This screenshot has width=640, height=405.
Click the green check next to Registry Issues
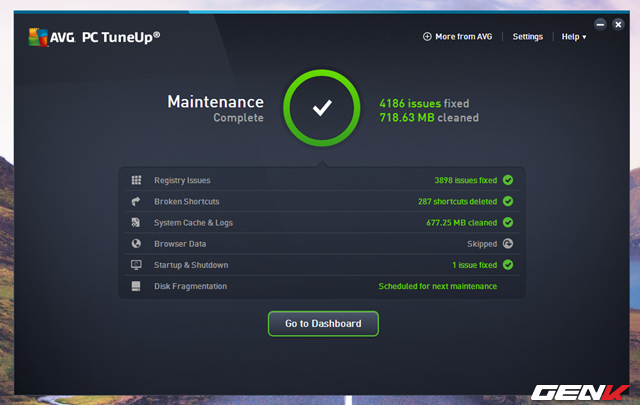coord(508,180)
